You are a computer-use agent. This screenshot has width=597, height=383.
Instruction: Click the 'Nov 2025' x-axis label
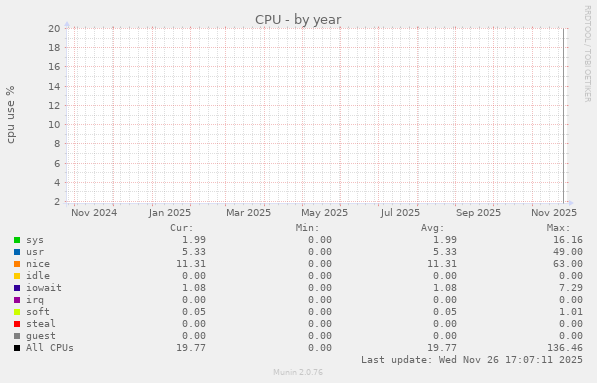[554, 212]
